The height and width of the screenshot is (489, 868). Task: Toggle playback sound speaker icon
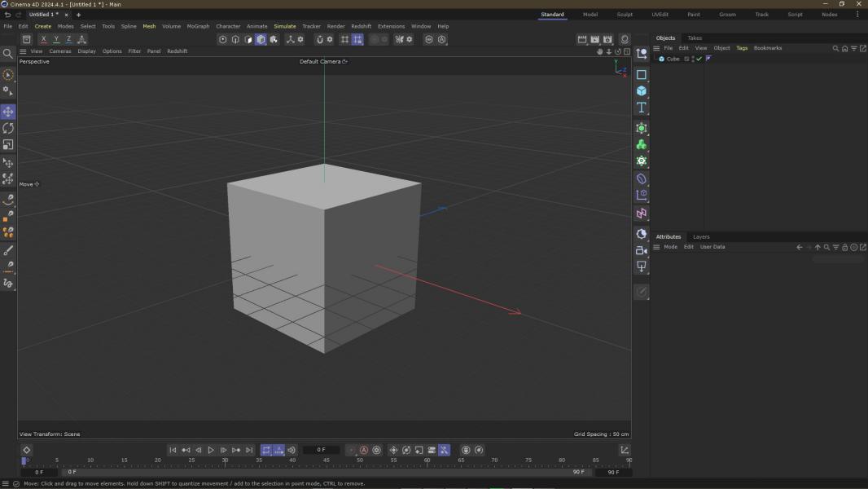[x=292, y=450]
